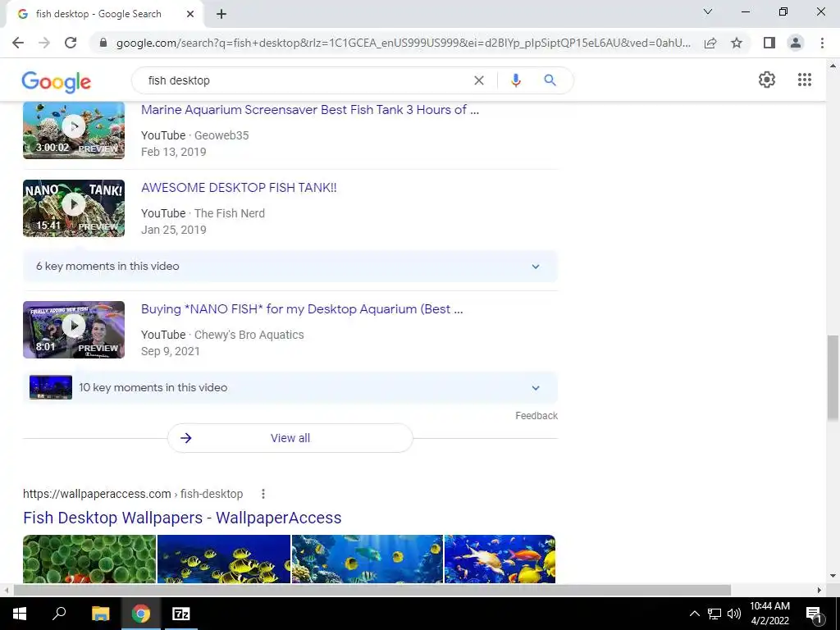
Task: Expand 6 key moments in this video
Action: pyautogui.click(x=290, y=267)
